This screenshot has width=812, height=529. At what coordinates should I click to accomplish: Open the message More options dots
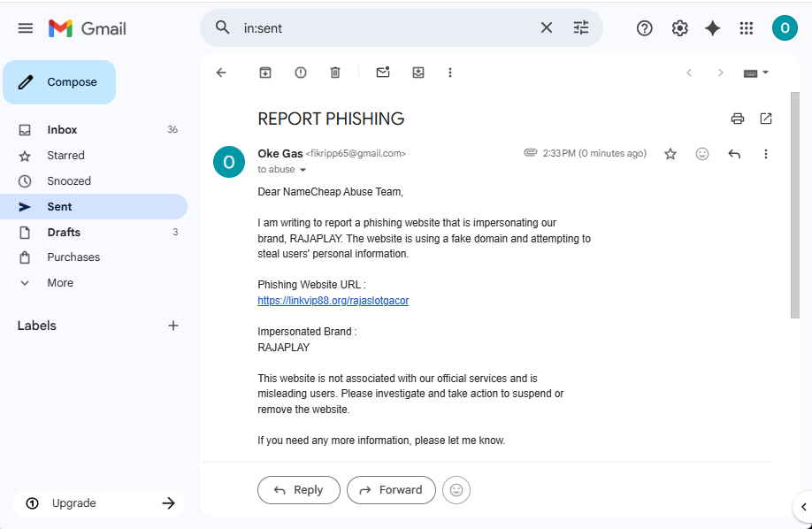(765, 154)
